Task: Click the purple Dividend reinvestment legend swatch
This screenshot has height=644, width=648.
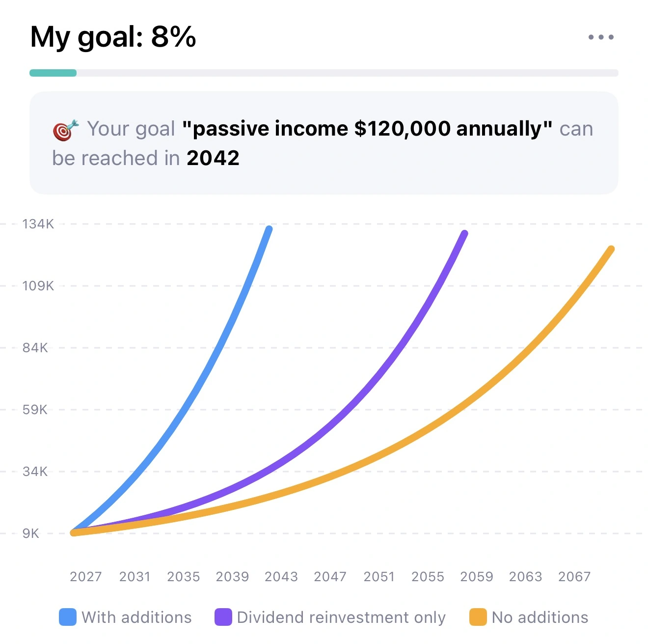Action: 223,617
